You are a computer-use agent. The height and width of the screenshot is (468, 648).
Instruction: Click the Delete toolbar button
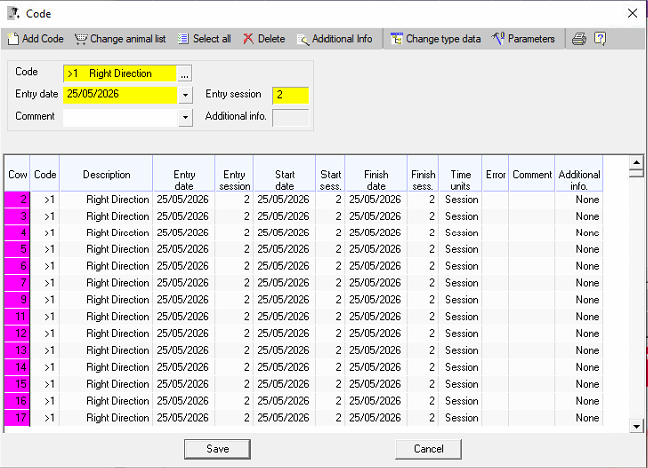[x=264, y=39]
